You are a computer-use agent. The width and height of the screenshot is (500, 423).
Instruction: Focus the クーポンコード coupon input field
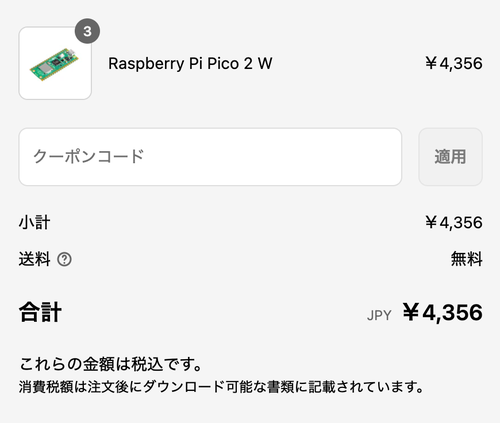[210, 157]
